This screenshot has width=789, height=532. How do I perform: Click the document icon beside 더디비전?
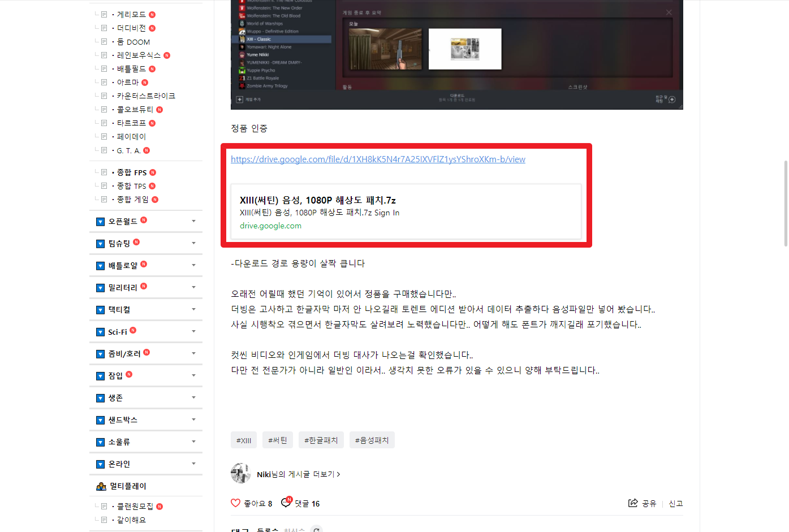coord(104,28)
